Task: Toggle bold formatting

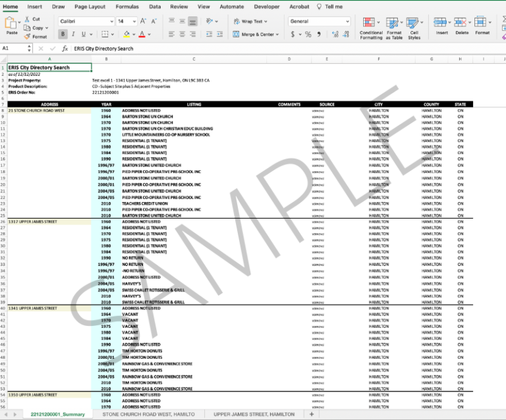Action: click(x=64, y=34)
